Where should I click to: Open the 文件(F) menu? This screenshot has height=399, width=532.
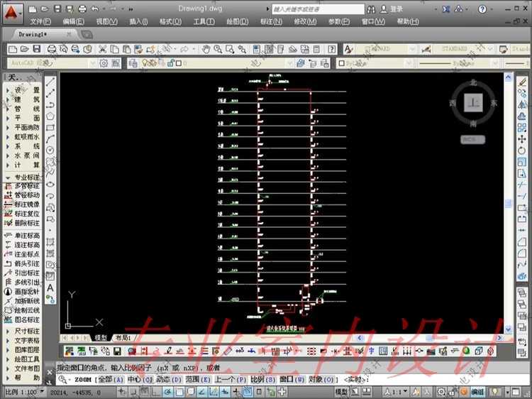(40, 21)
